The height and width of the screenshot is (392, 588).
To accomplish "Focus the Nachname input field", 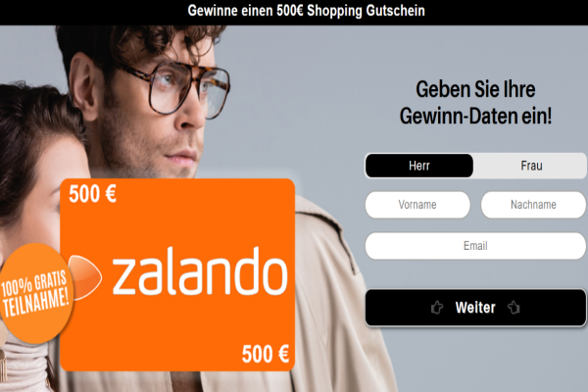I will pos(533,205).
